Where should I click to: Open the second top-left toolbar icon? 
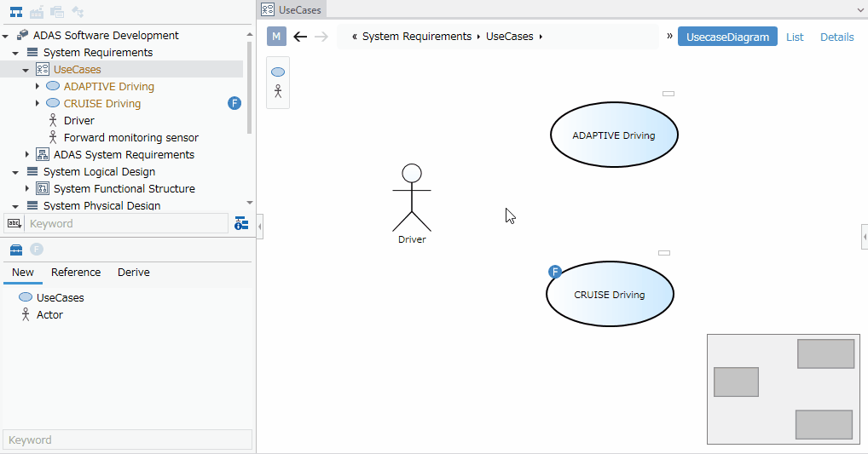pyautogui.click(x=37, y=12)
